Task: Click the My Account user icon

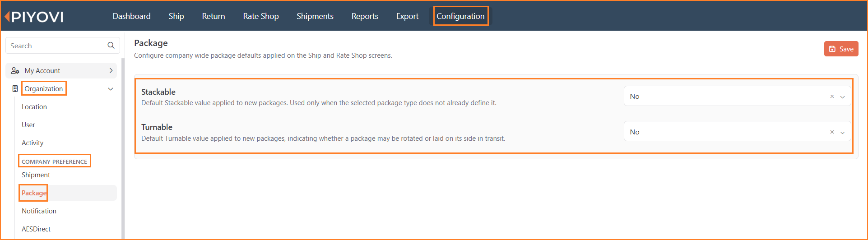Action: tap(15, 71)
